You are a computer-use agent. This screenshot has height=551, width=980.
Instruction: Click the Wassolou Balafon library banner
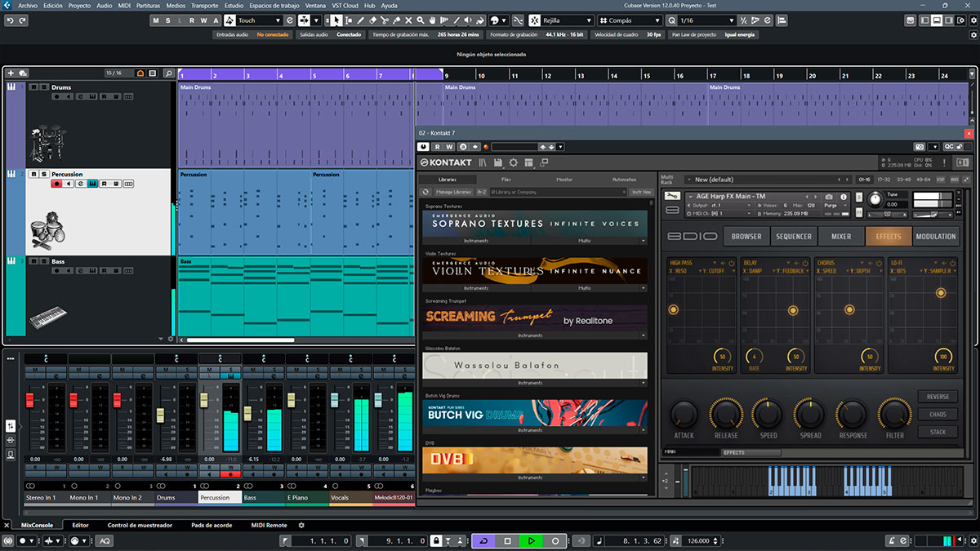tap(535, 365)
